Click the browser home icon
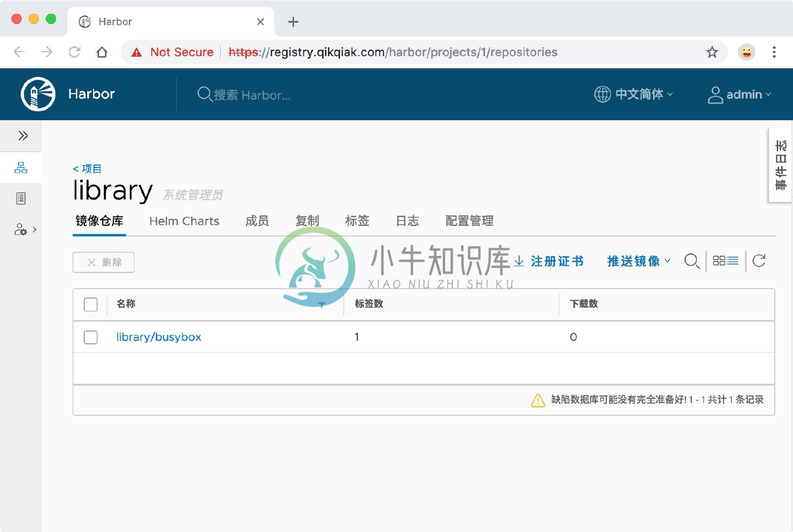793x532 pixels. (x=102, y=52)
